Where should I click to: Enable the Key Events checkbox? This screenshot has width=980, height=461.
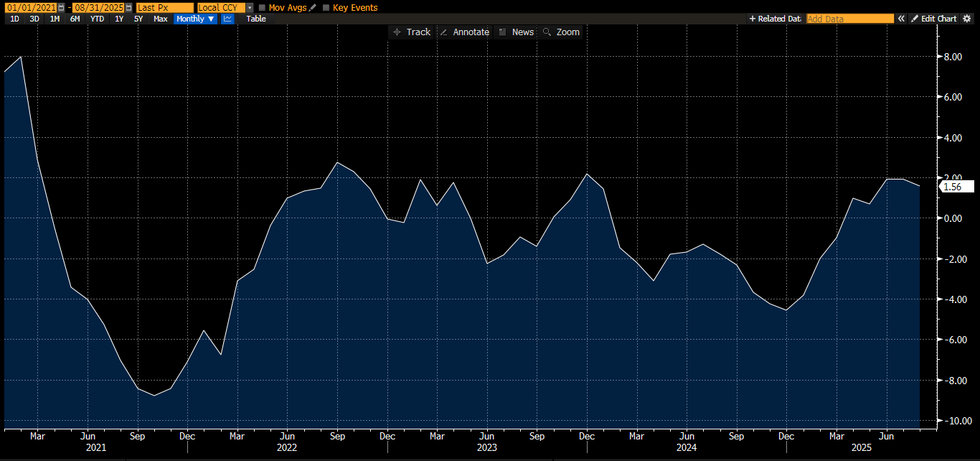326,8
